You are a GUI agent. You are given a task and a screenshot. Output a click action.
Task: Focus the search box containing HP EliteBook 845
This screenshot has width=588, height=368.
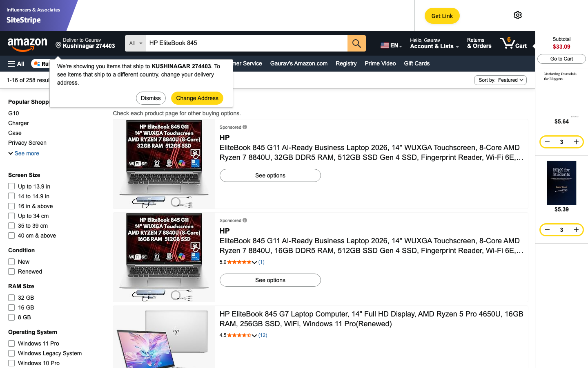[247, 43]
